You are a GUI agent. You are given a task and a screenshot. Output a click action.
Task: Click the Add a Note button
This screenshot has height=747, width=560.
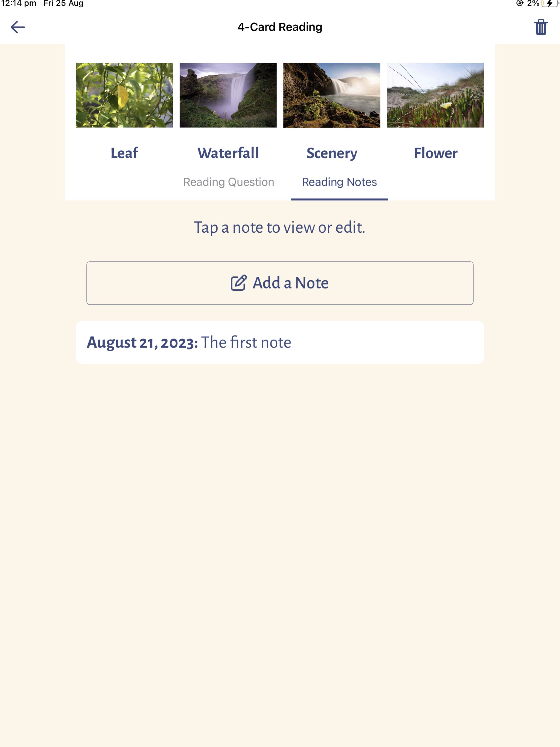tap(280, 283)
